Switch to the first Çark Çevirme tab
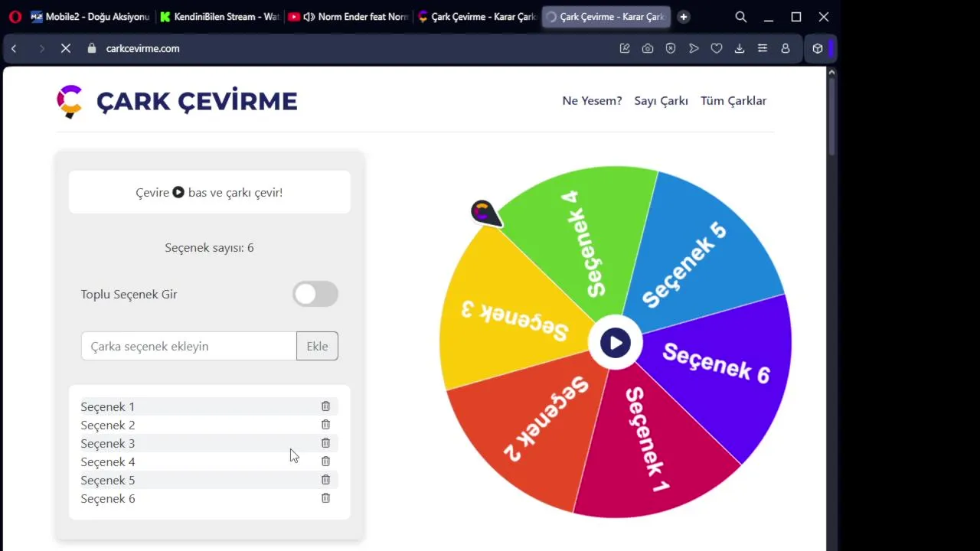 tap(476, 17)
